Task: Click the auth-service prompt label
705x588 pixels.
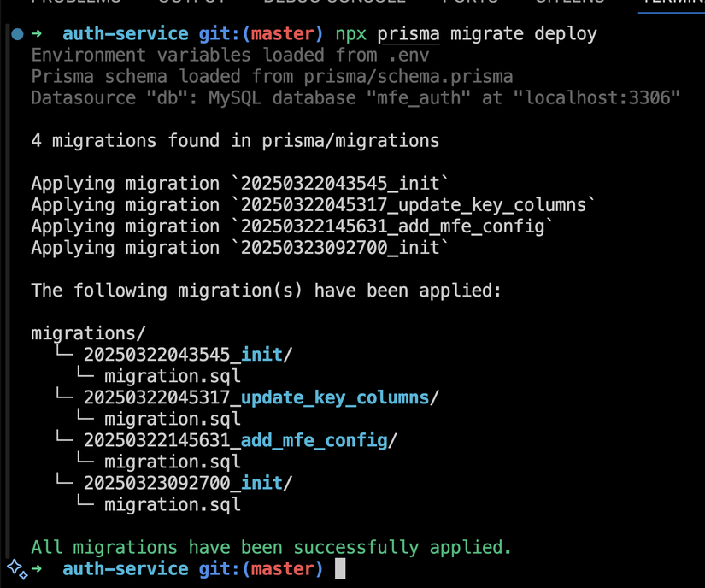Action: point(124,33)
